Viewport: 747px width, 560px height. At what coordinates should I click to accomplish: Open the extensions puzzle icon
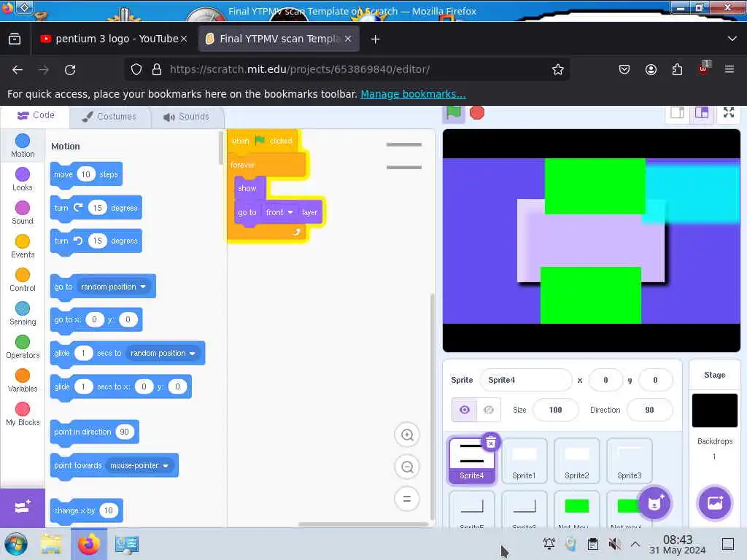click(677, 69)
